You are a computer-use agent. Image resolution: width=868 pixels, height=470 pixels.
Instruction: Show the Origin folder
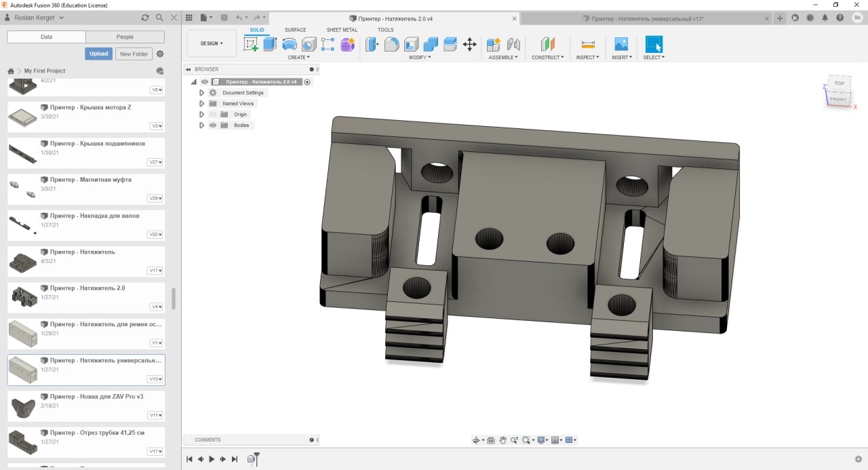(213, 115)
